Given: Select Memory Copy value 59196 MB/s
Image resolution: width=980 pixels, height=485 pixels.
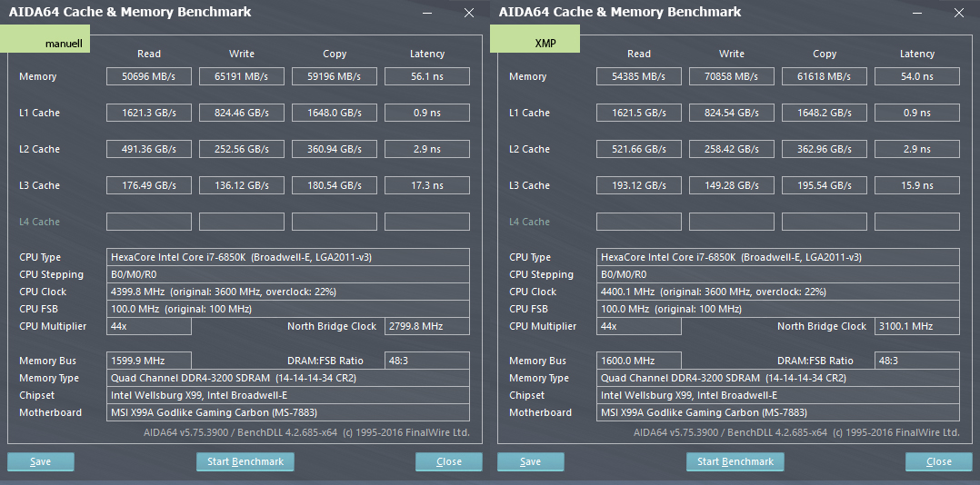Looking at the screenshot, I should 335,77.
